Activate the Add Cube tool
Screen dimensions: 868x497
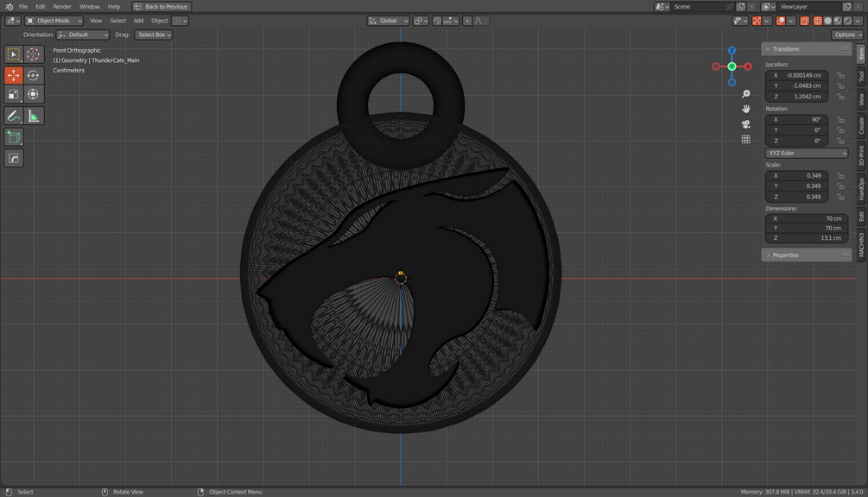[13, 137]
